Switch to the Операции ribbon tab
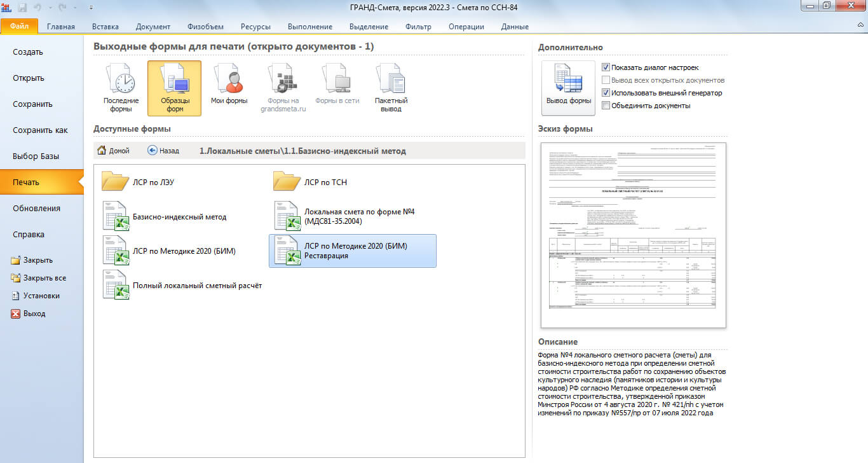 [466, 27]
